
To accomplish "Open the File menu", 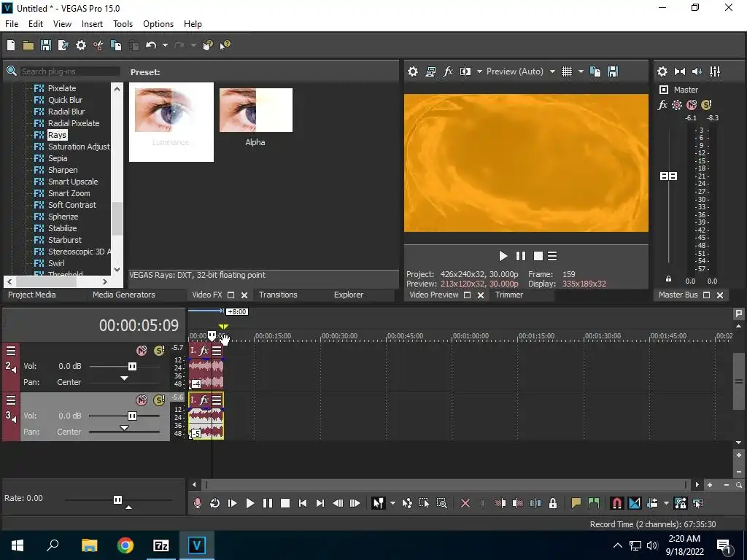I will pyautogui.click(x=12, y=24).
